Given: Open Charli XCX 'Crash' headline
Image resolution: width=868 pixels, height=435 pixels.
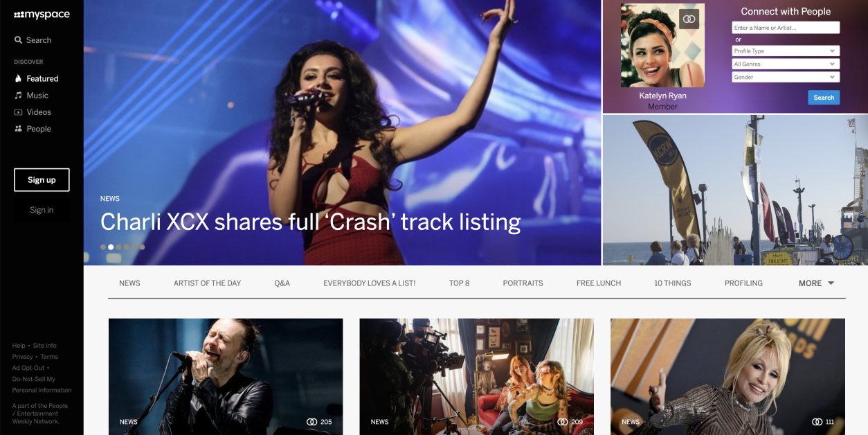Looking at the screenshot, I should 310,222.
